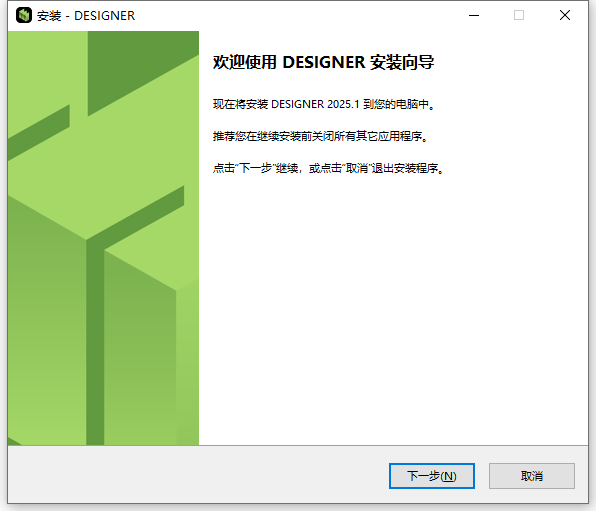Click the DESIGNER app icon in title bar
Screen dimensions: 596x511
coord(24,15)
